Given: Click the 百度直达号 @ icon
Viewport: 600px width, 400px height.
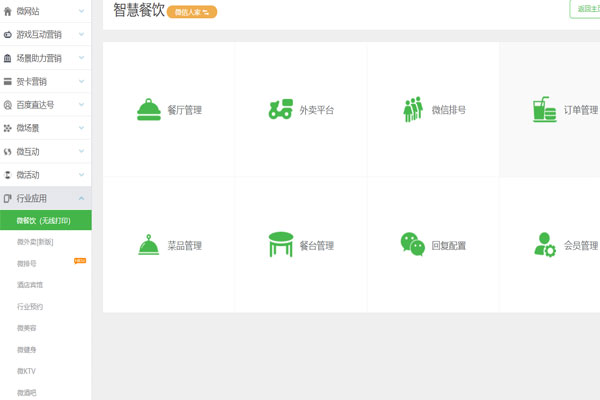Looking at the screenshot, I should point(8,105).
